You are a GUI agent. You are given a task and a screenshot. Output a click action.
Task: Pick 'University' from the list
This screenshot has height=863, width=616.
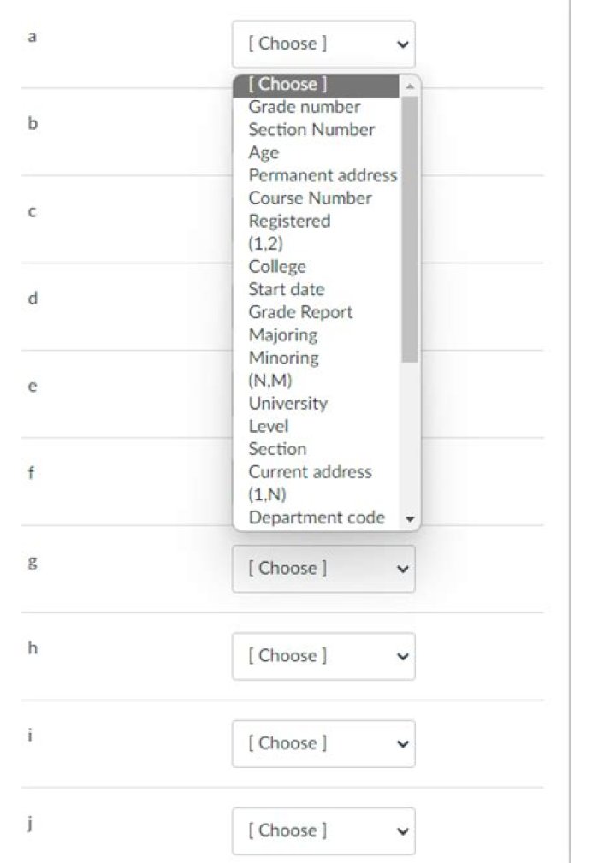(x=287, y=403)
